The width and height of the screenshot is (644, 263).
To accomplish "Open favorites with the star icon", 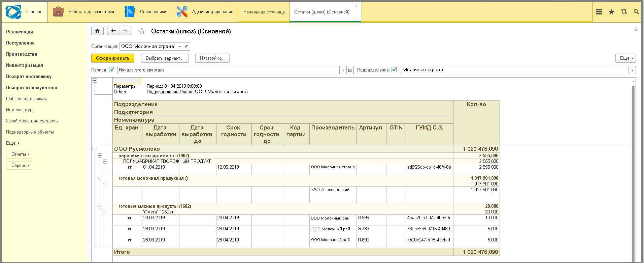I will pyautogui.click(x=611, y=12).
